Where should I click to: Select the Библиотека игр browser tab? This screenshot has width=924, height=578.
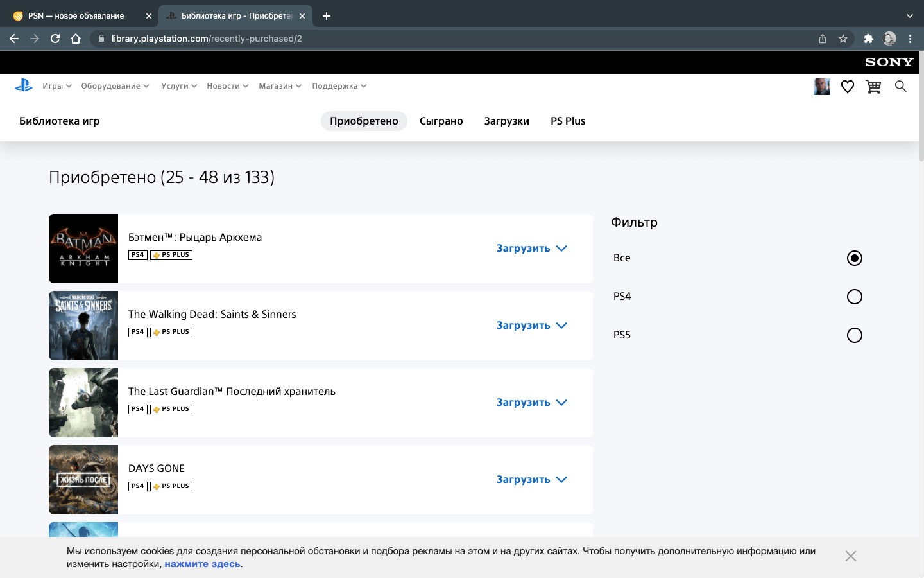tap(235, 16)
